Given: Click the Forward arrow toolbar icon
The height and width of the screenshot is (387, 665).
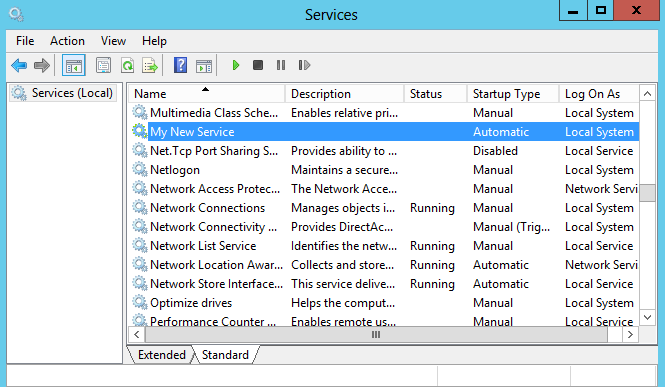Looking at the screenshot, I should click(42, 65).
